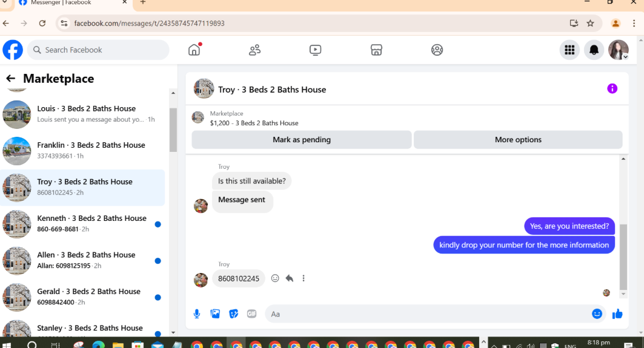Record a voice clip with microphone icon
Screen dimensions: 644x348
[x=197, y=314]
